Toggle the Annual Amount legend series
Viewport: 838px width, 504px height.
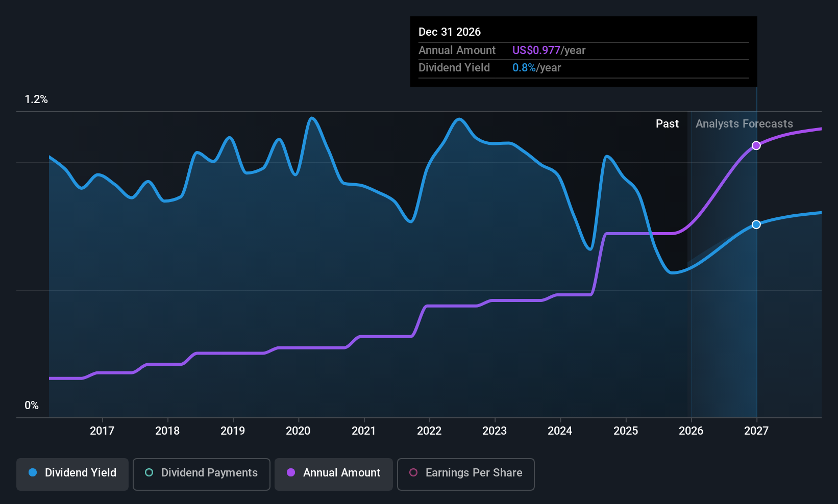point(334,474)
